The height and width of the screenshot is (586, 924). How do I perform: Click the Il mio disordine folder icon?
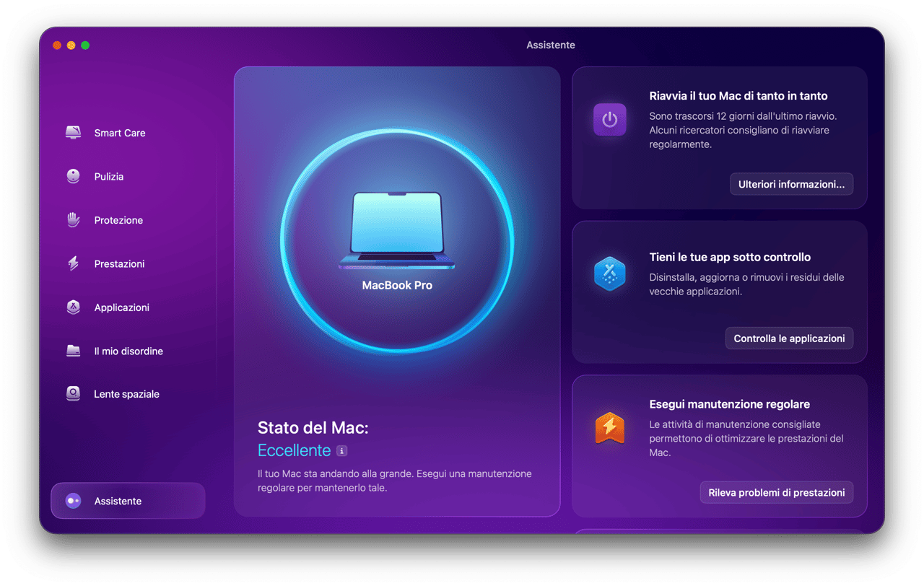pos(73,351)
